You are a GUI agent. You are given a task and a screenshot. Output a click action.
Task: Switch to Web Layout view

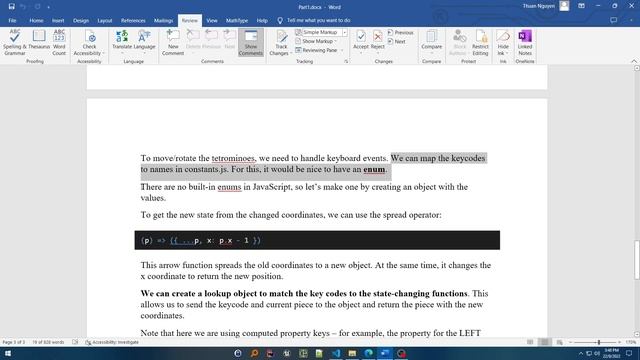point(560,342)
